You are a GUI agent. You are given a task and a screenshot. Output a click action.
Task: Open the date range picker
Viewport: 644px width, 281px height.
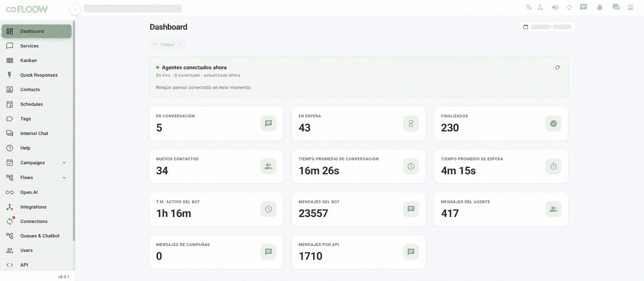[547, 27]
